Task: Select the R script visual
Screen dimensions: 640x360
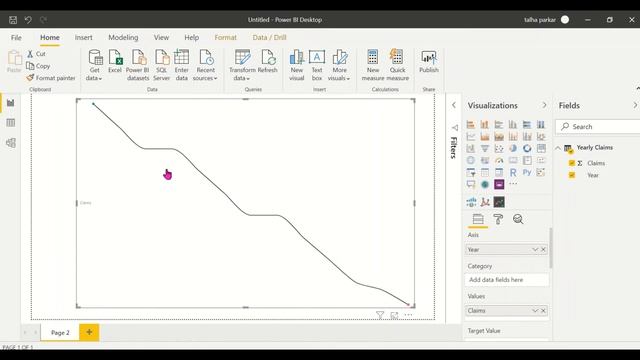Action: pyautogui.click(x=513, y=172)
